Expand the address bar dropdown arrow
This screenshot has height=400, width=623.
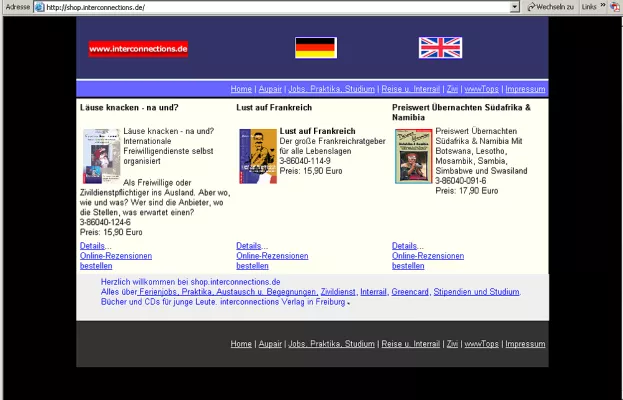coord(514,7)
